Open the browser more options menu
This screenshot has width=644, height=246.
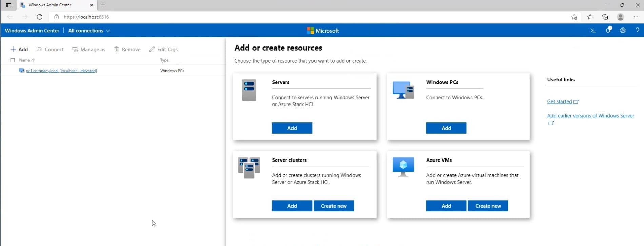coord(636,17)
